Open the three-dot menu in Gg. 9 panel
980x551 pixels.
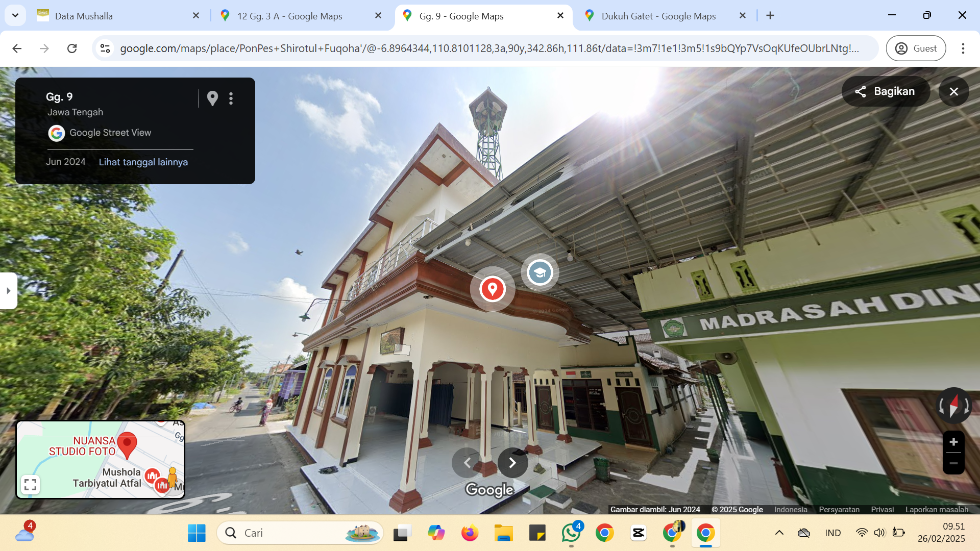[x=231, y=98]
